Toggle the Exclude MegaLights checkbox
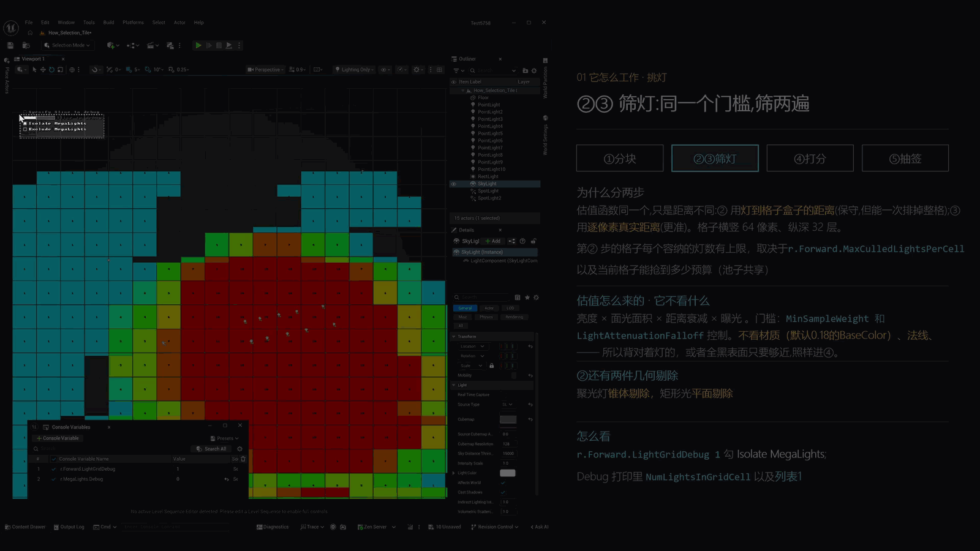This screenshot has width=980, height=551. click(x=25, y=129)
